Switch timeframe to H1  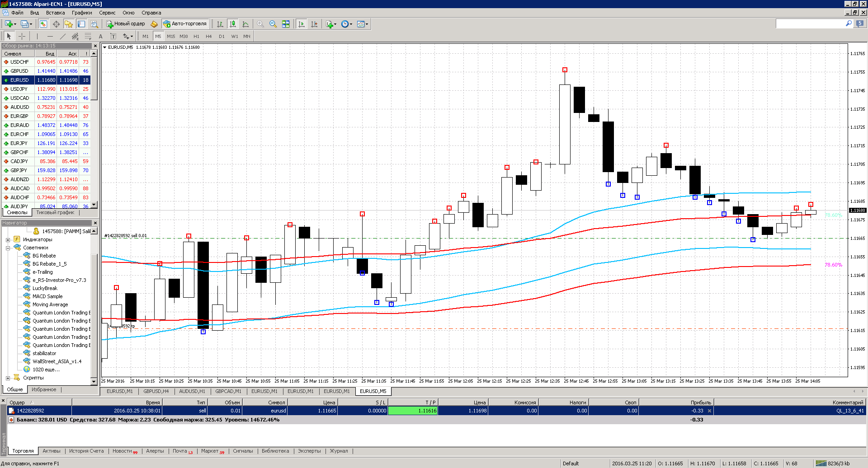pos(196,36)
